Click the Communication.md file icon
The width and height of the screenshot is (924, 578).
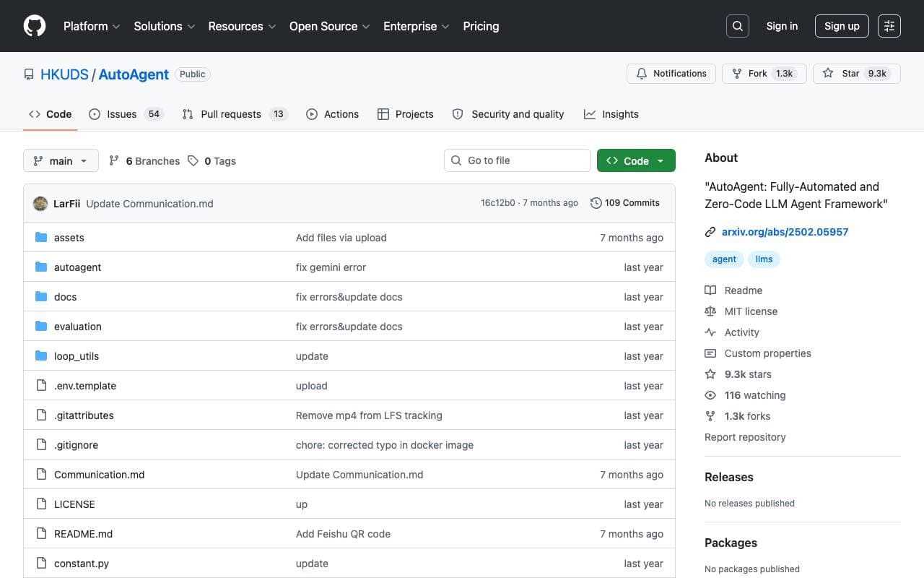(41, 475)
